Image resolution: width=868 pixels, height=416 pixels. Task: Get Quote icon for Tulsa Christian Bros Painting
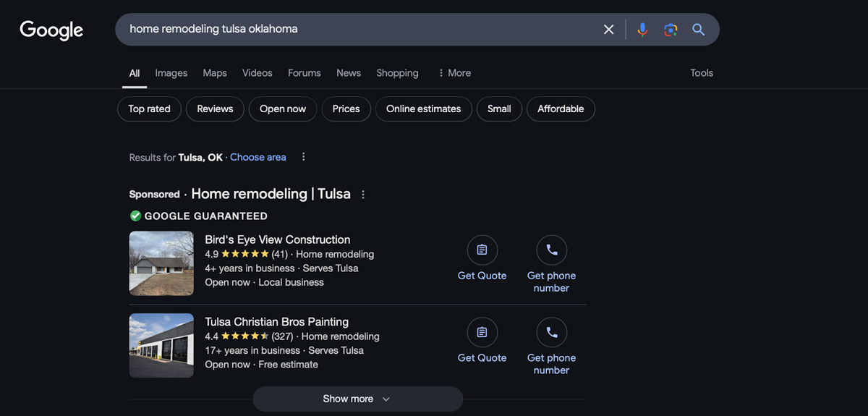(x=482, y=332)
